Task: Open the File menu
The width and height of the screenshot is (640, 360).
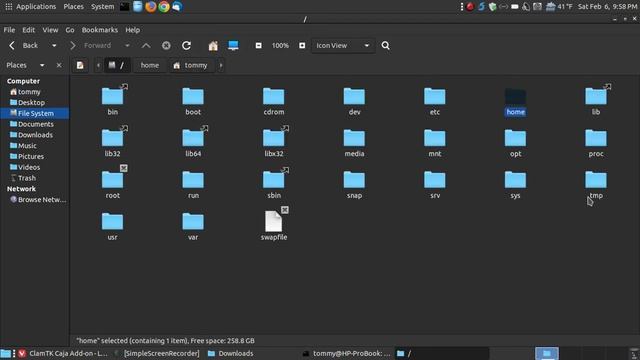Action: (x=9, y=30)
